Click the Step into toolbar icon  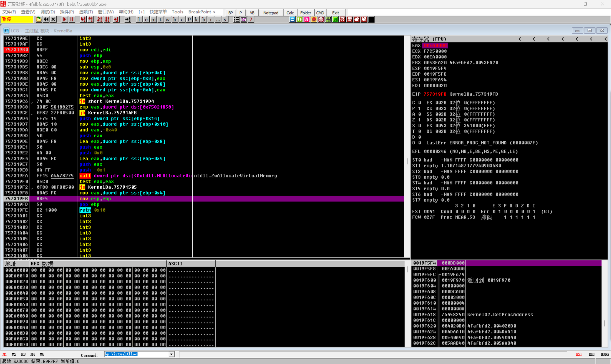coord(83,19)
